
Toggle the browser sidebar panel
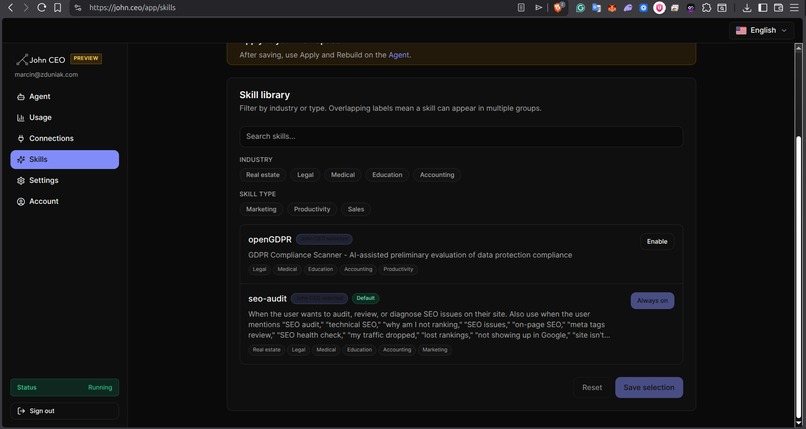763,8
